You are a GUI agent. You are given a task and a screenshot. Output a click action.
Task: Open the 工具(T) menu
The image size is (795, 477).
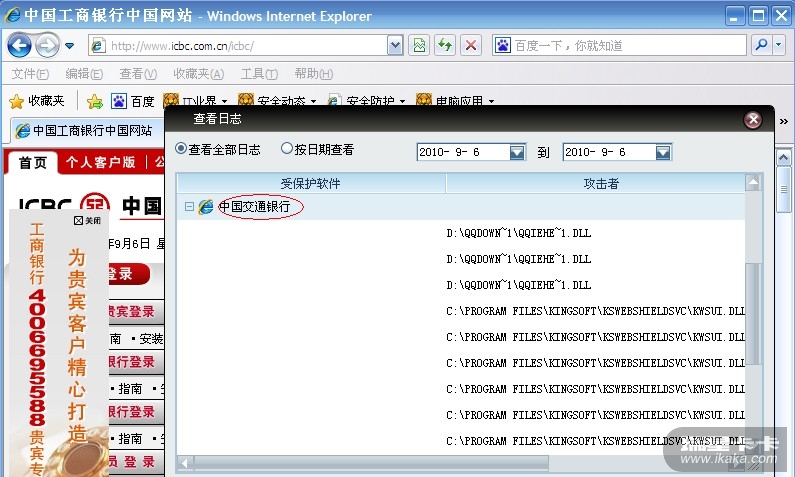click(259, 74)
